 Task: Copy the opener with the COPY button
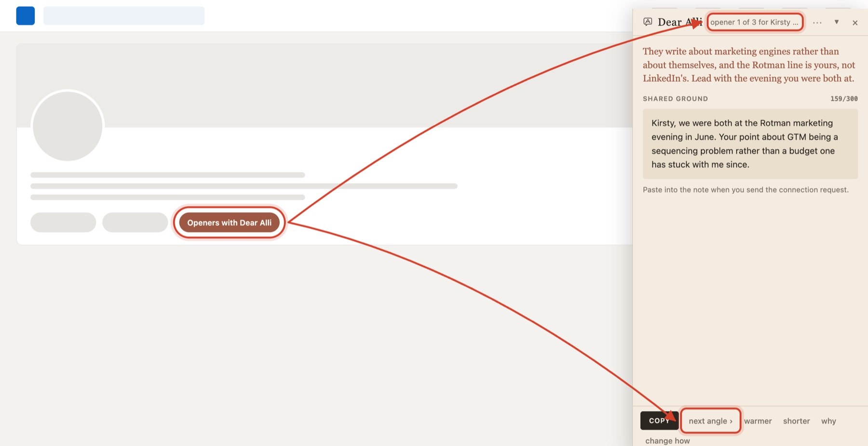659,420
